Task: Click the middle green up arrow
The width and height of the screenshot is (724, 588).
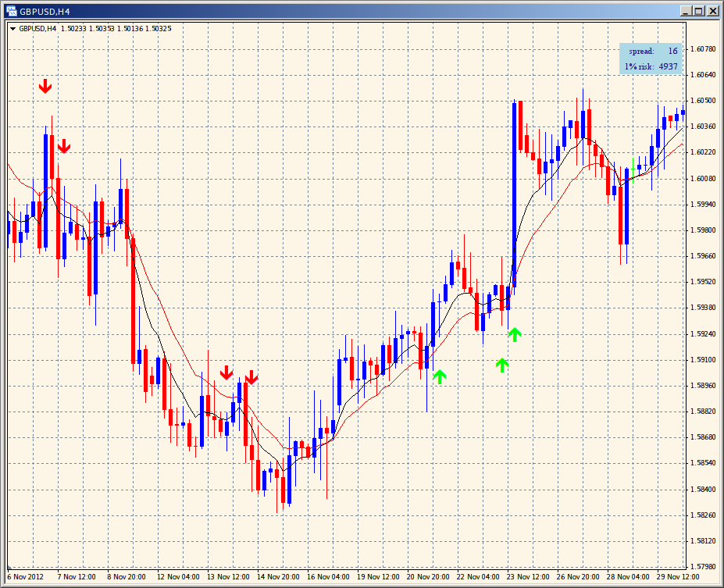Action: pyautogui.click(x=502, y=364)
